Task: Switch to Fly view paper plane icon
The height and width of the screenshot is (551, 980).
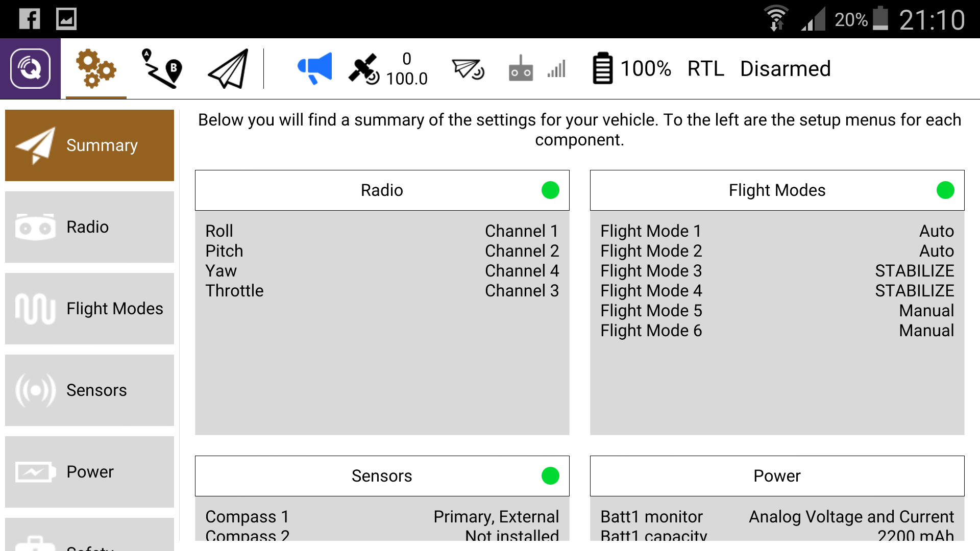Action: click(228, 69)
